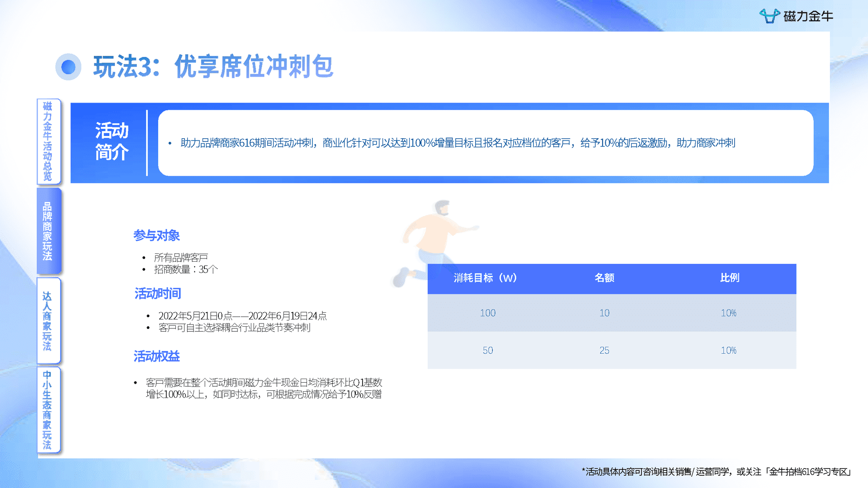868x488 pixels.
Task: Click the 磁力金牛 logo icon
Action: coord(769,16)
